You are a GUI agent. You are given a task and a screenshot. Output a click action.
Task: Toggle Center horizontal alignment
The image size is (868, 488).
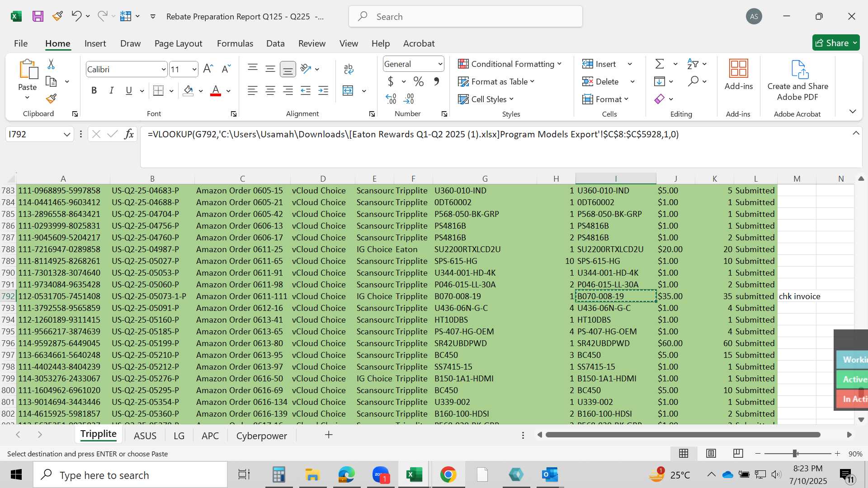(270, 90)
